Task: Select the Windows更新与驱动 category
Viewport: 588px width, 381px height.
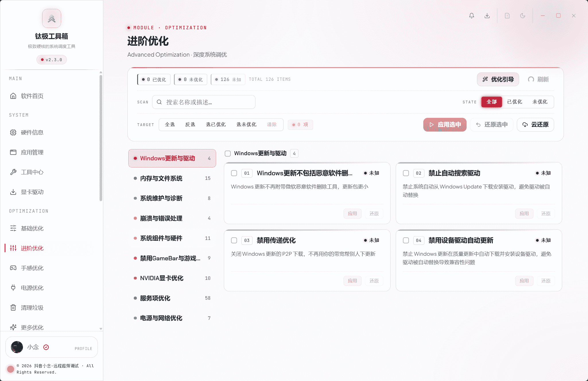Action: pyautogui.click(x=172, y=158)
